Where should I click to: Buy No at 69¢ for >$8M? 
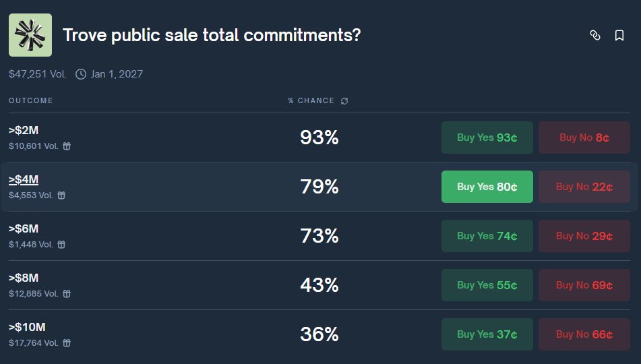(x=584, y=285)
